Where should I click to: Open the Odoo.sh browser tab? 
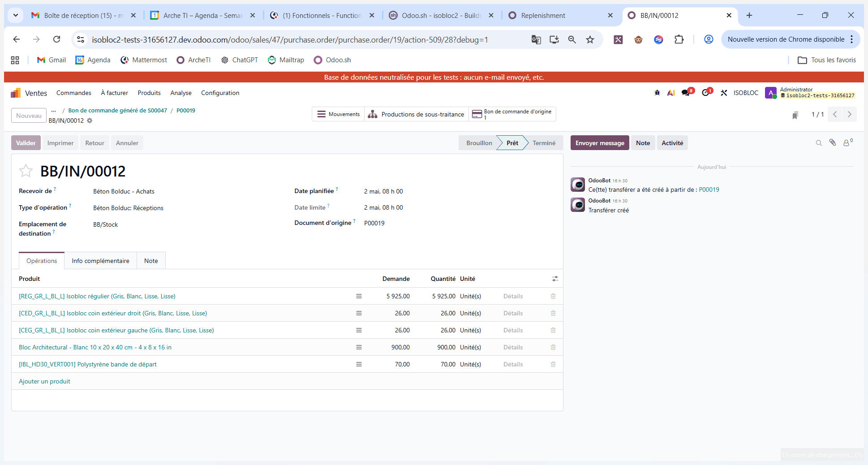tap(441, 15)
